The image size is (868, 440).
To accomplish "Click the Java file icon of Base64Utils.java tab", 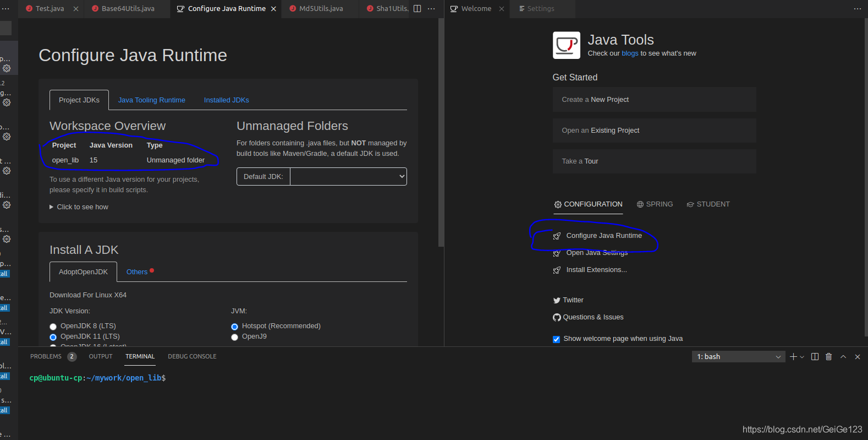I will click(95, 9).
